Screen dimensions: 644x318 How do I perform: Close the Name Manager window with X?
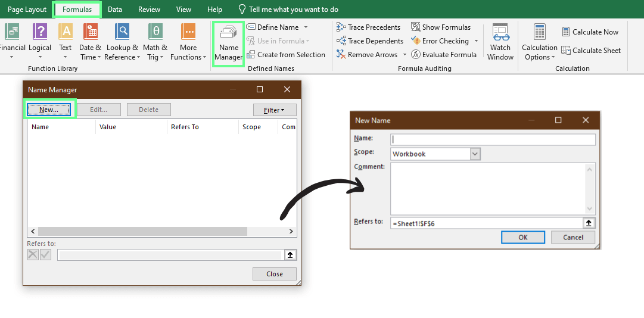[x=287, y=89]
